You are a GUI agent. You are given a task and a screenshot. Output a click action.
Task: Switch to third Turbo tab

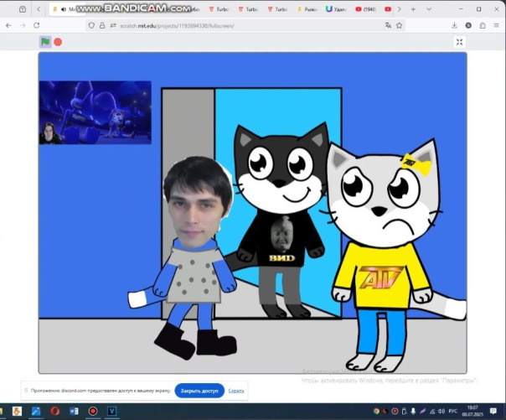[x=277, y=9]
